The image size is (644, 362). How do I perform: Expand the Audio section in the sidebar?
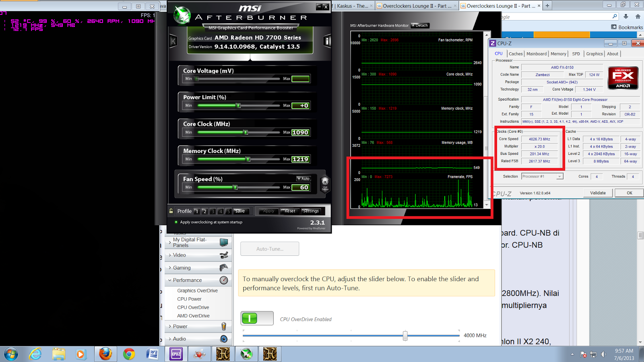170,339
